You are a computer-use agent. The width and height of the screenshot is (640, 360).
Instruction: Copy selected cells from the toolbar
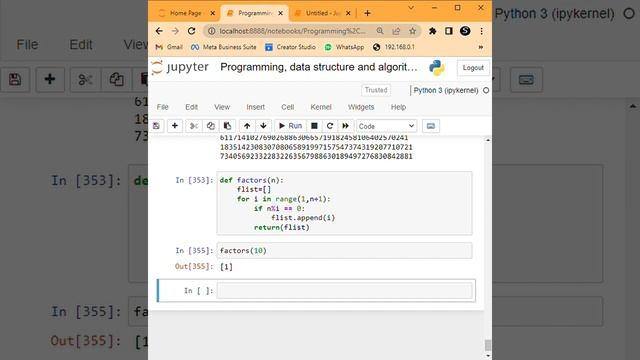point(211,126)
